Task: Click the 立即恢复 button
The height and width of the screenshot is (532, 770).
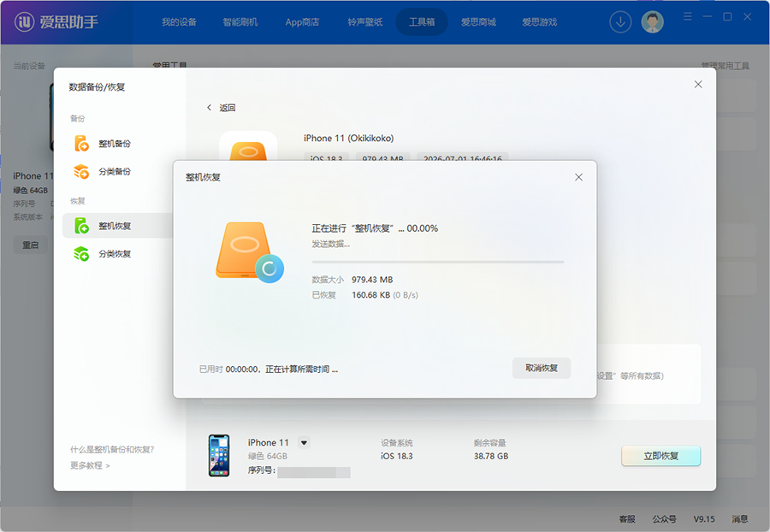Action: (x=661, y=456)
